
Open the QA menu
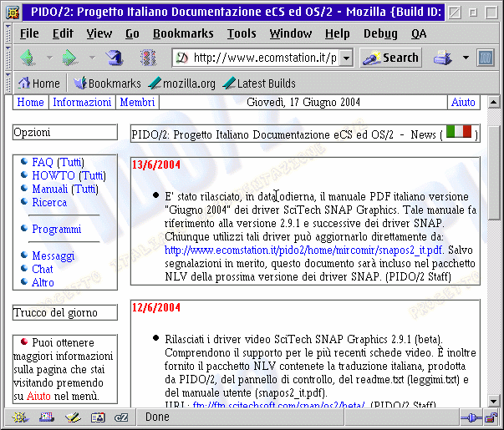tap(419, 33)
